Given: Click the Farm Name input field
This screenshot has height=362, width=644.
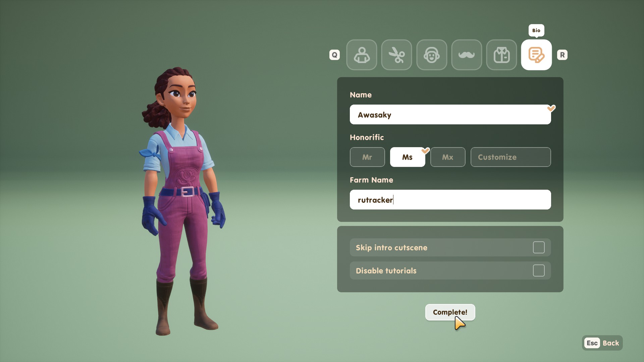Looking at the screenshot, I should [x=450, y=200].
